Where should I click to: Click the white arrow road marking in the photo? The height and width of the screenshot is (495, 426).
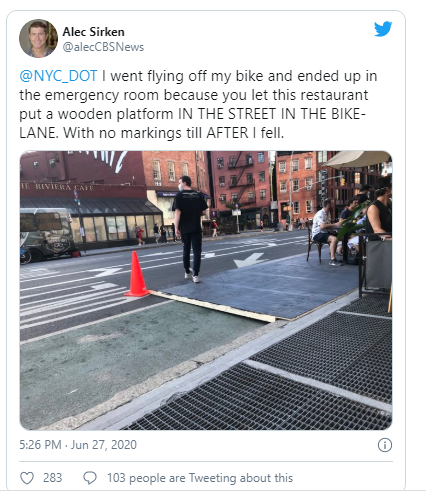click(x=248, y=260)
